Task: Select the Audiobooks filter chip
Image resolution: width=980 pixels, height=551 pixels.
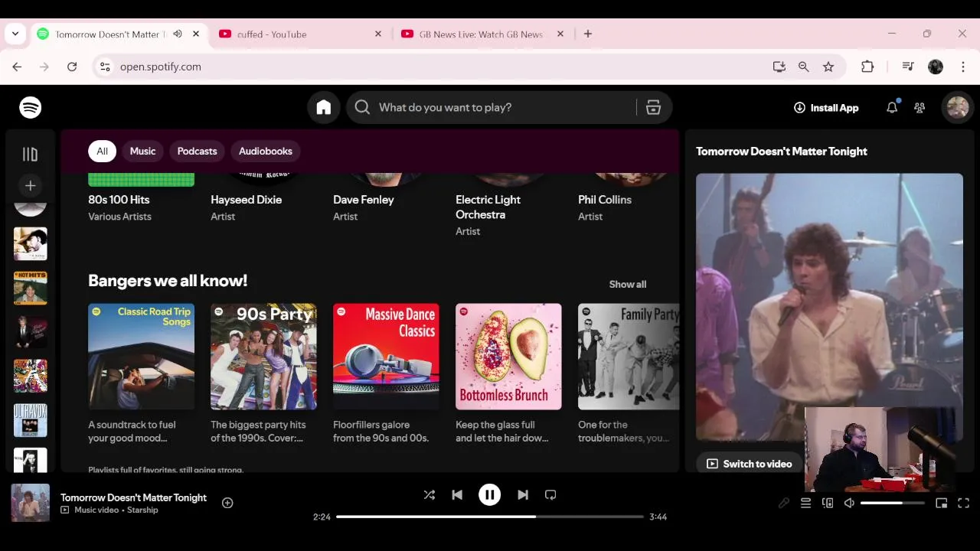Action: 266,152
